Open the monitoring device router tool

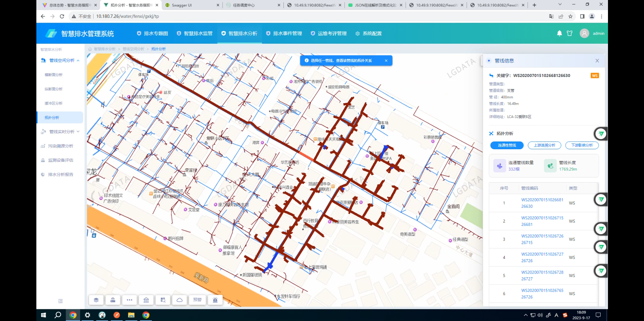[113, 300]
